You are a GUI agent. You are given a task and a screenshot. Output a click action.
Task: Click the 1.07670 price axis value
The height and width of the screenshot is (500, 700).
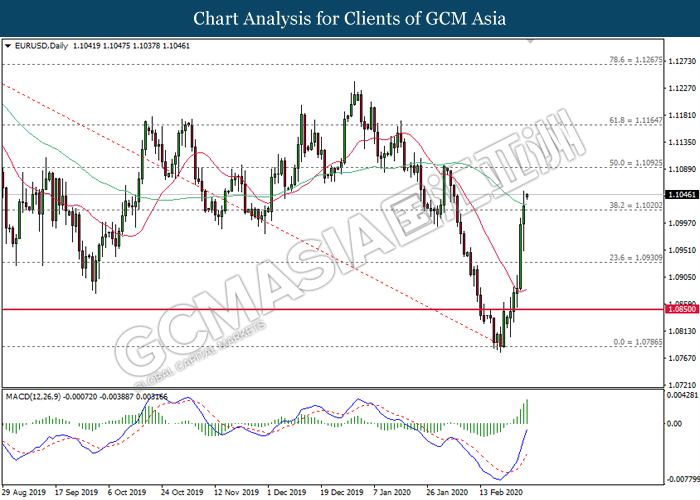pos(682,358)
